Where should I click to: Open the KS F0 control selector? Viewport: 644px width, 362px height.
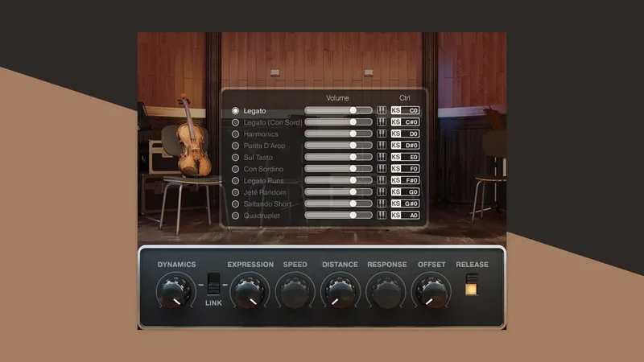pyautogui.click(x=405, y=168)
